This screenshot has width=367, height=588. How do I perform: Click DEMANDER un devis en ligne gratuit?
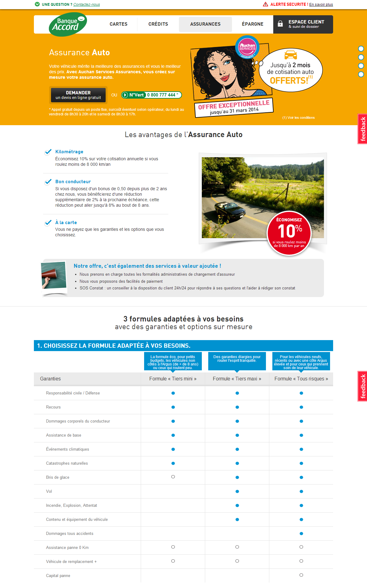(x=78, y=95)
